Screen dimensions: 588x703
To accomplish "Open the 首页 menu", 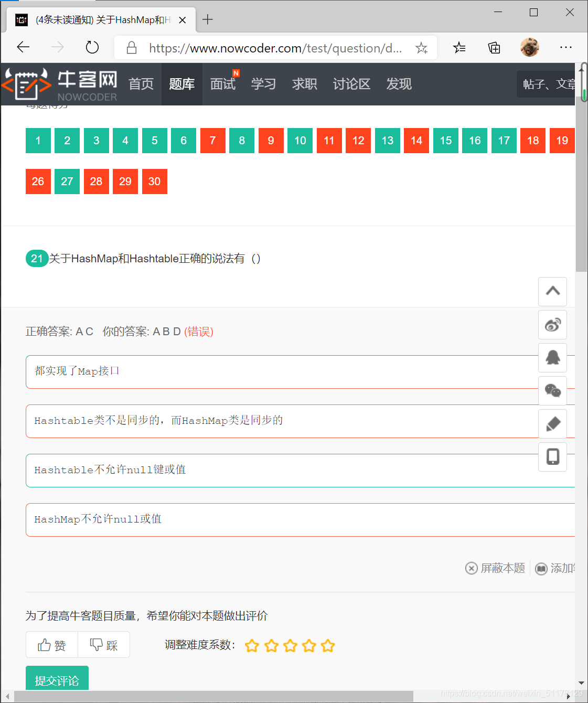I will click(141, 84).
